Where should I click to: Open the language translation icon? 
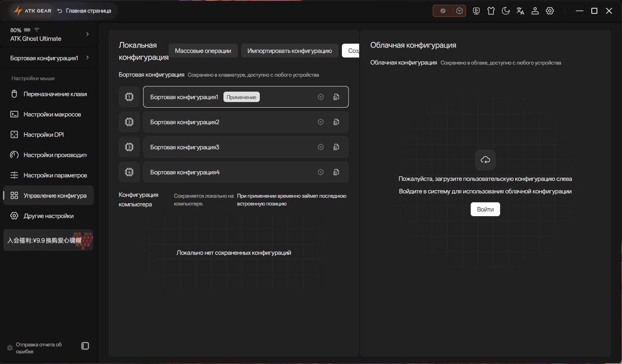click(x=520, y=11)
